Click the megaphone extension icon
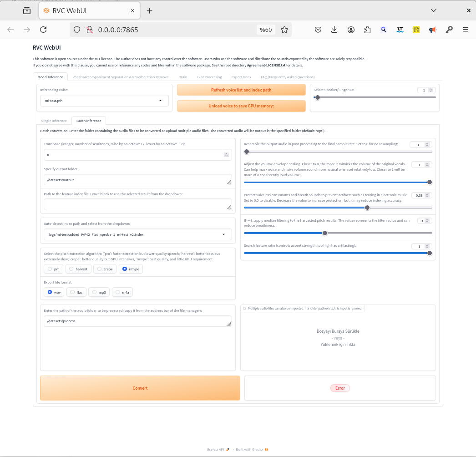Screen dimensions: 476x457 [x=433, y=30]
